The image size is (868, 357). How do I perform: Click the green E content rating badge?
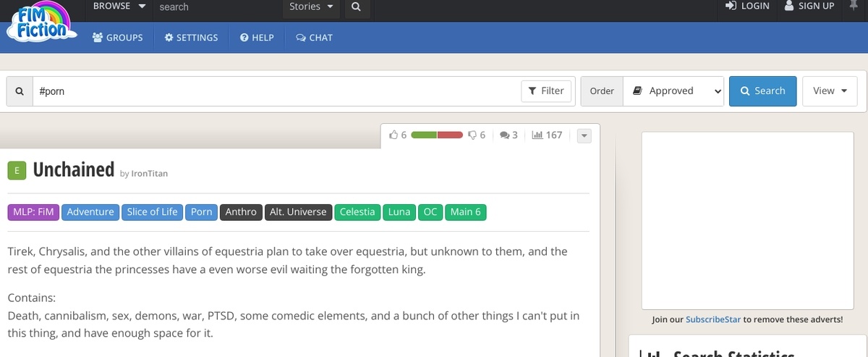pos(17,171)
